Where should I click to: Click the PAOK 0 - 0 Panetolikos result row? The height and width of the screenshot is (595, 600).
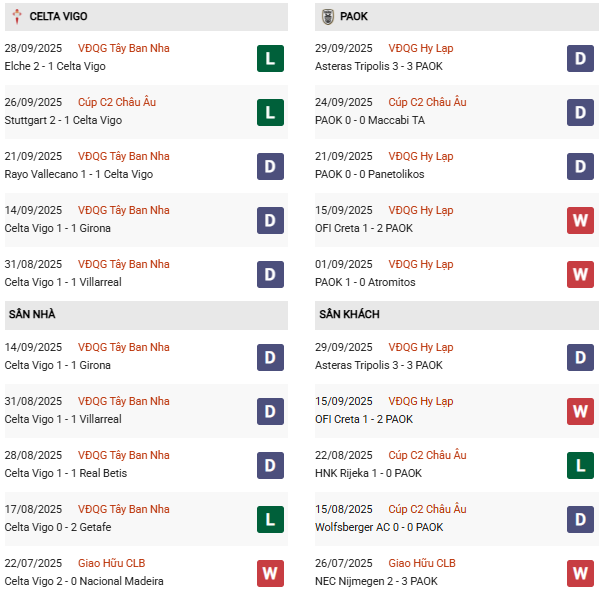point(372,174)
